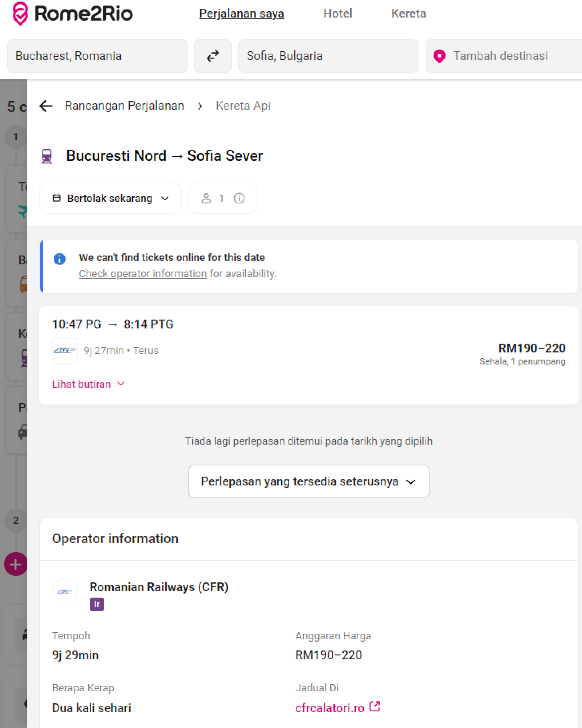
Task: Click the Bucharest, Romania origin field
Action: (x=97, y=56)
